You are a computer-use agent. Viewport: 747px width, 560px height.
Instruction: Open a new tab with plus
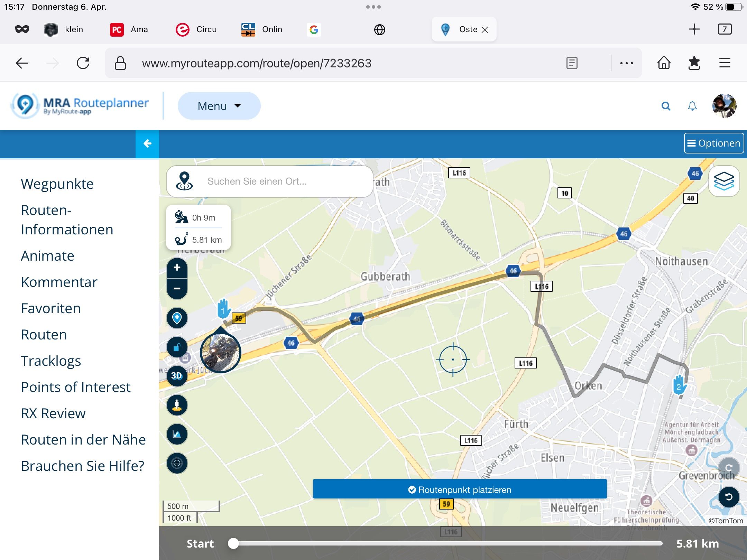pyautogui.click(x=694, y=29)
